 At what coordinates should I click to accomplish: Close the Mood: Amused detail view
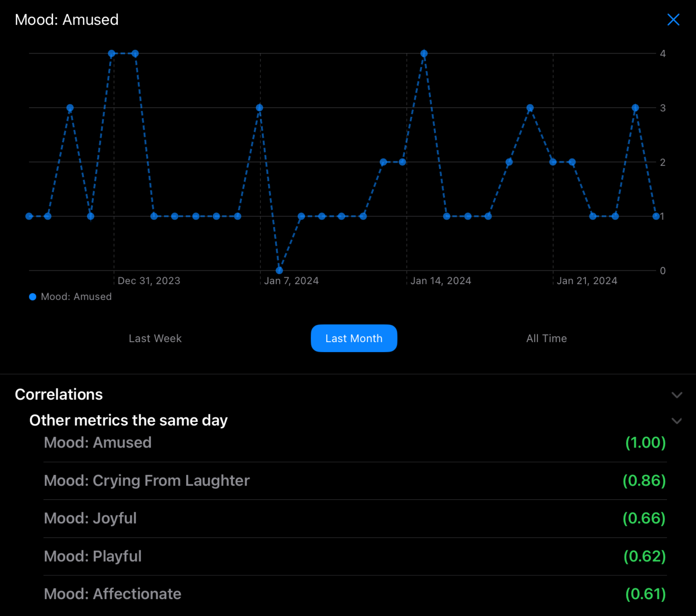(673, 20)
